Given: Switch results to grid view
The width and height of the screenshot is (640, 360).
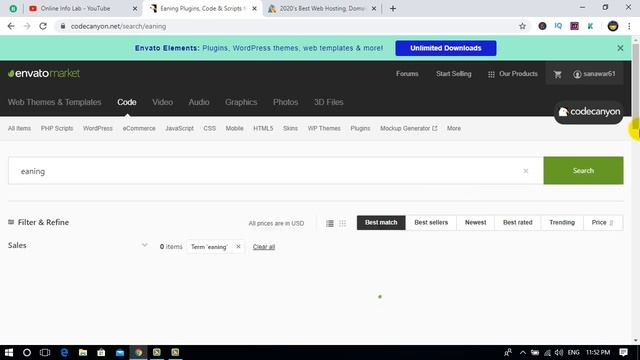Looking at the screenshot, I should 342,223.
